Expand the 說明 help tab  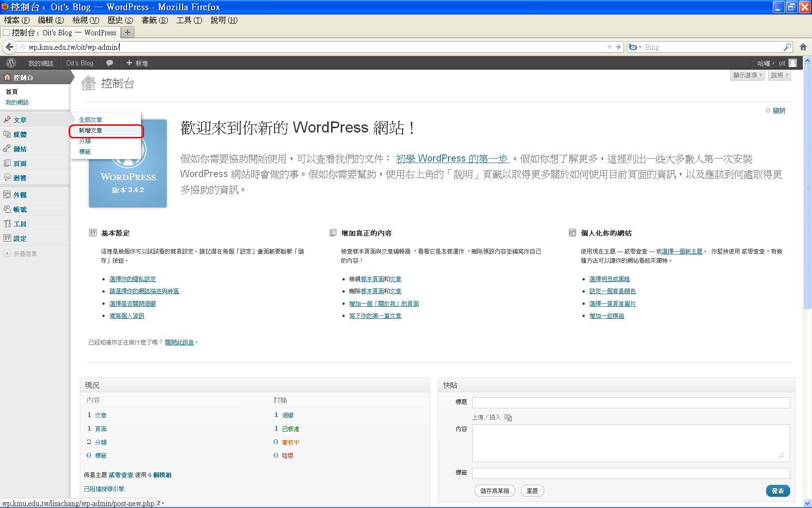(780, 75)
